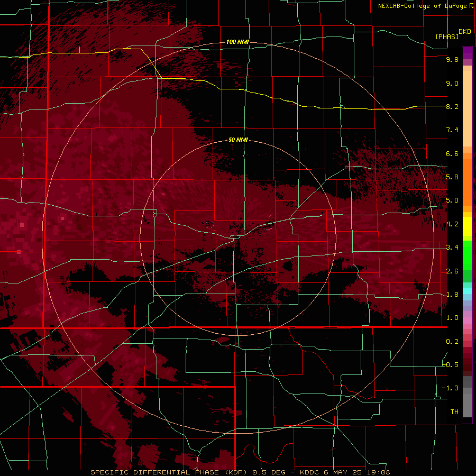476x476 pixels.
Task: Click the "KDDC" radar site ID in the caption
Action: click(x=310, y=472)
